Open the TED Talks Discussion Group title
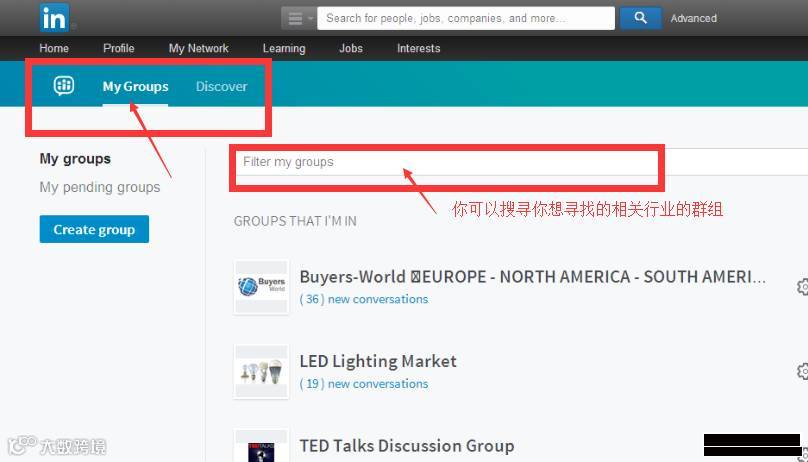This screenshot has height=462, width=808. coord(407,446)
